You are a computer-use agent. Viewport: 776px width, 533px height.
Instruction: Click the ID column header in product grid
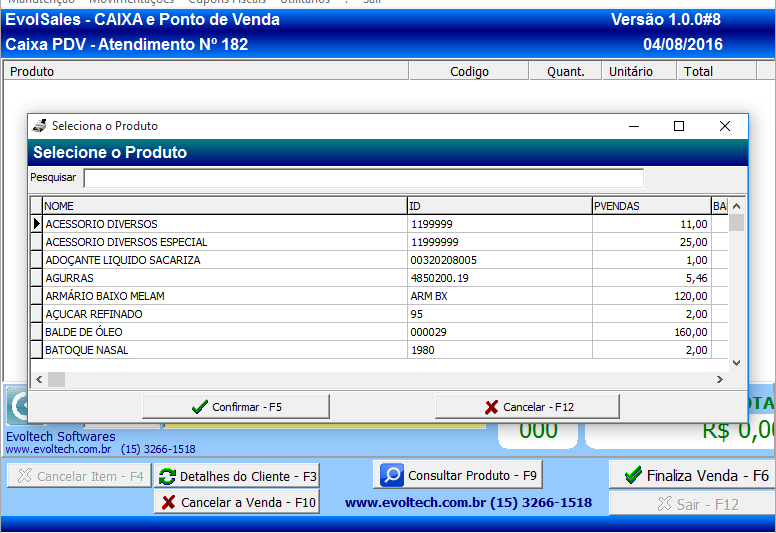click(x=499, y=206)
